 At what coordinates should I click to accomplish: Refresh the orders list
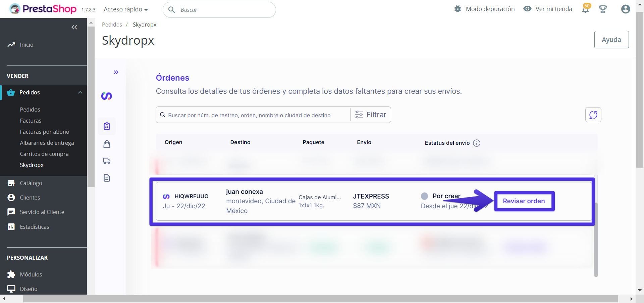pos(593,115)
